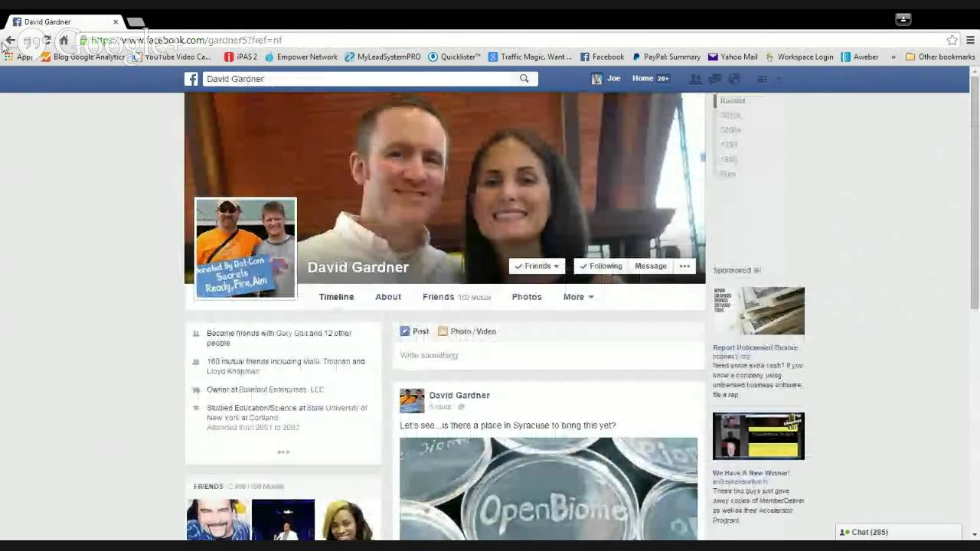
Task: Open the Other bookmarks folder
Action: click(x=939, y=57)
